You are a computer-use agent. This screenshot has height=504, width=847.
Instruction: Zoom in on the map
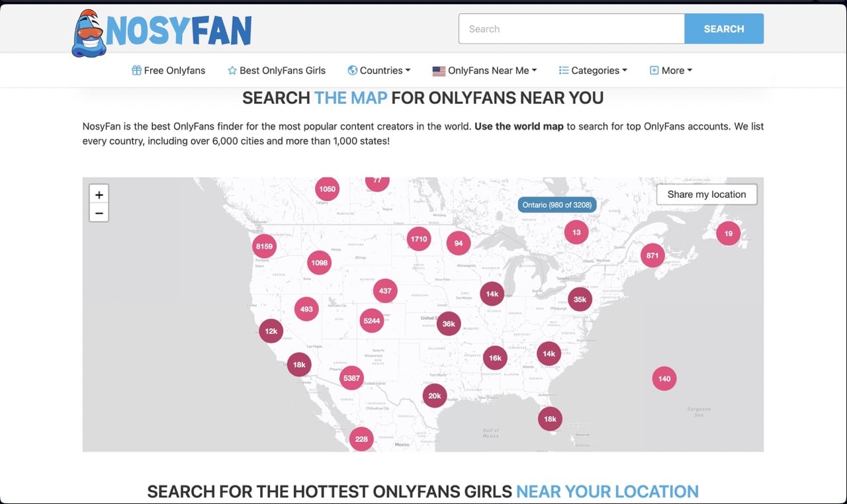coord(99,194)
